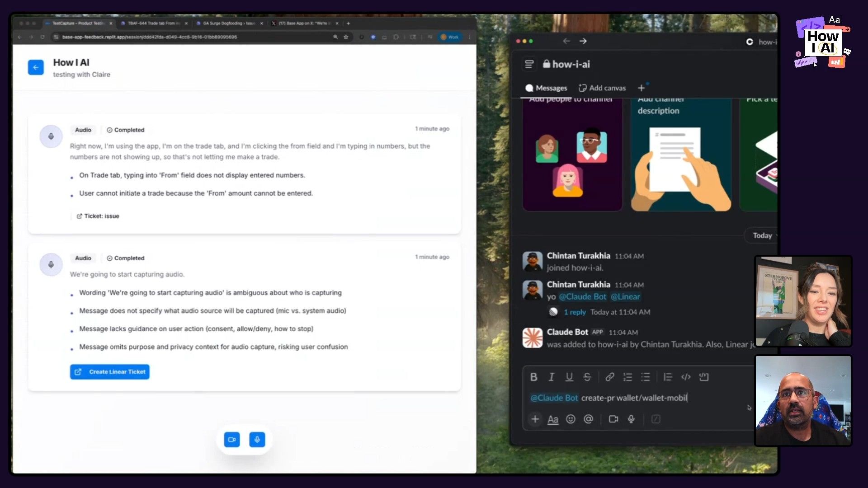The image size is (868, 488).
Task: Click the code block icon in Slack composer
Action: tap(704, 377)
